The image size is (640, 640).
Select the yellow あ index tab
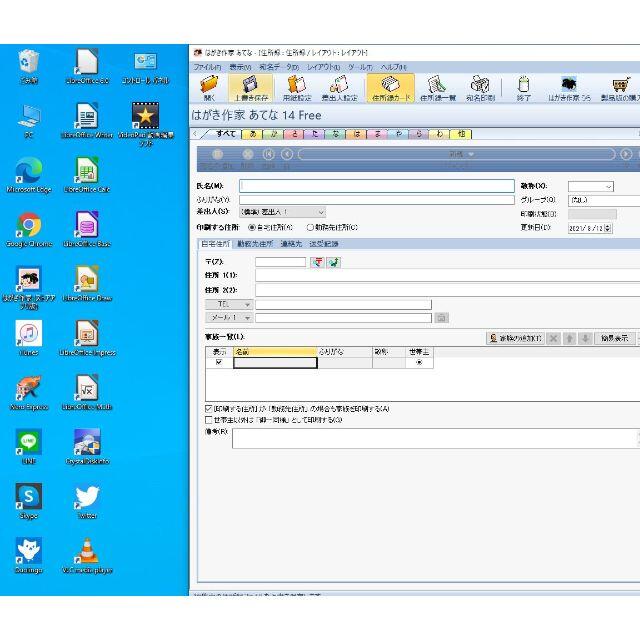(253, 134)
